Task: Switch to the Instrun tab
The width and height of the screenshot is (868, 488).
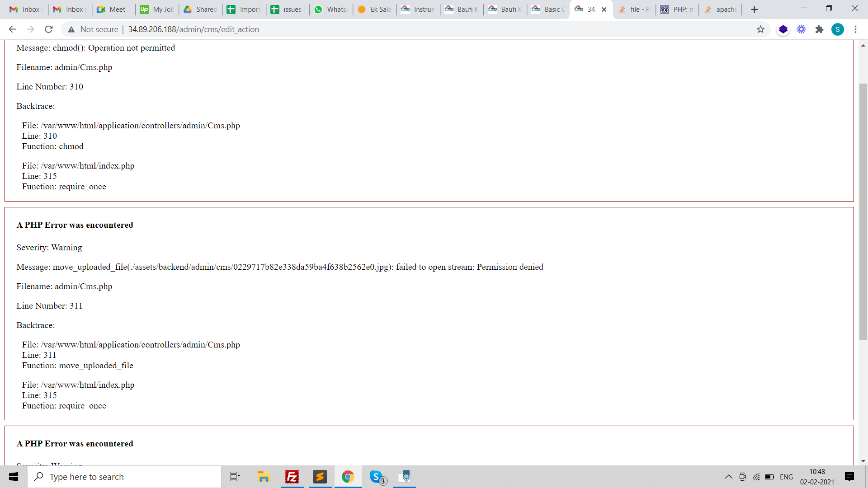Action: pyautogui.click(x=418, y=9)
